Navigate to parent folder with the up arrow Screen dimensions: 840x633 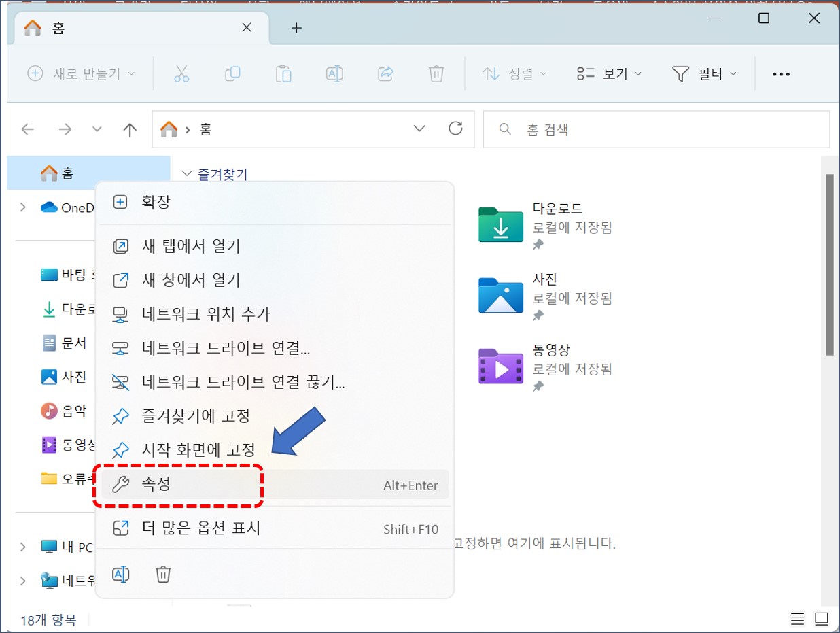(x=128, y=129)
